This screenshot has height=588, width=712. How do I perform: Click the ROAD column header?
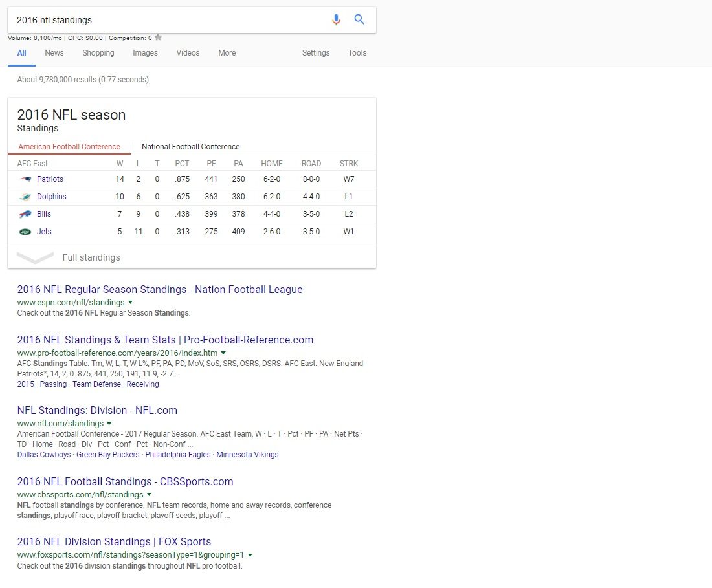tap(311, 163)
